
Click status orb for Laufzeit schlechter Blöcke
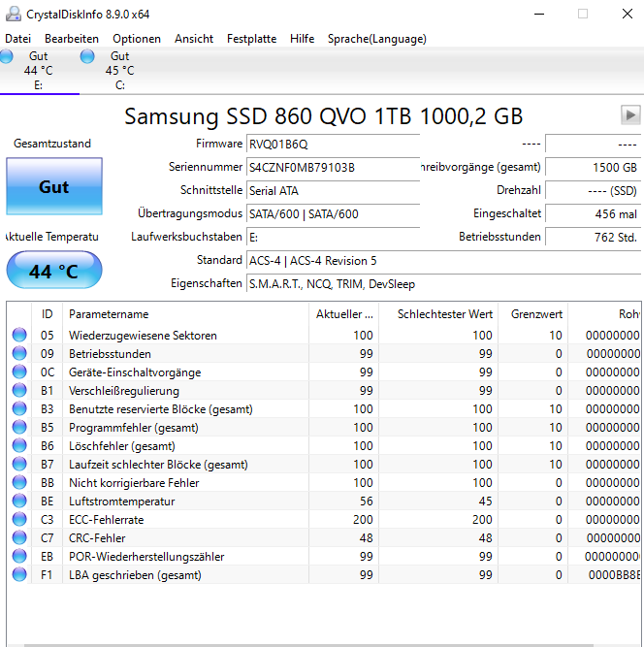pos(19,464)
